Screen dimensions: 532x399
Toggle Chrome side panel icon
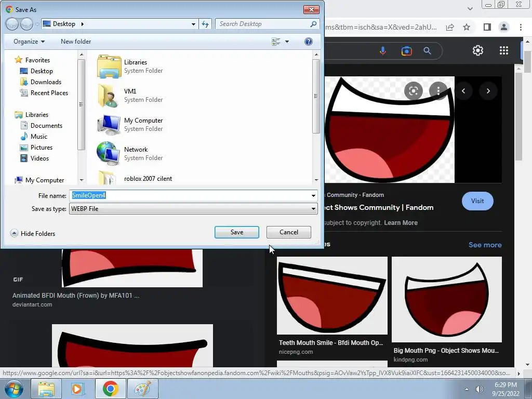coord(487,27)
